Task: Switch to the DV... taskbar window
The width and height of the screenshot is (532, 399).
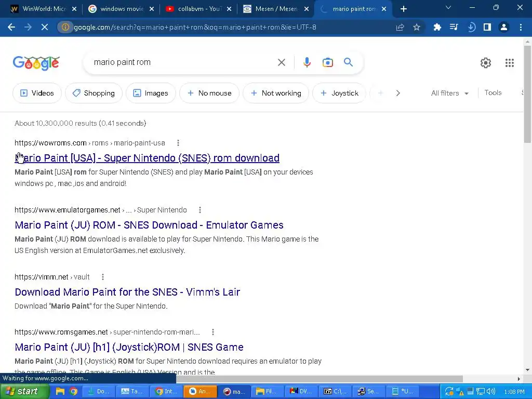Action: pos(301,392)
